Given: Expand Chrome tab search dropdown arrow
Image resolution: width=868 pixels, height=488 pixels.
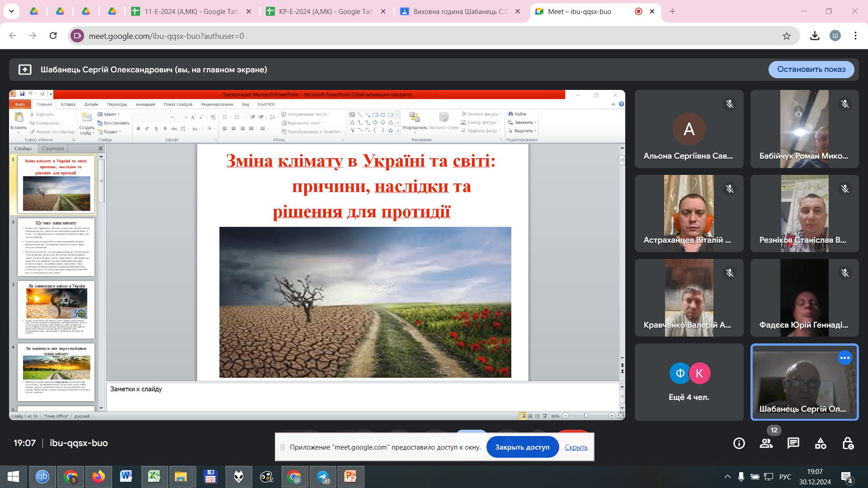Looking at the screenshot, I should tap(11, 11).
